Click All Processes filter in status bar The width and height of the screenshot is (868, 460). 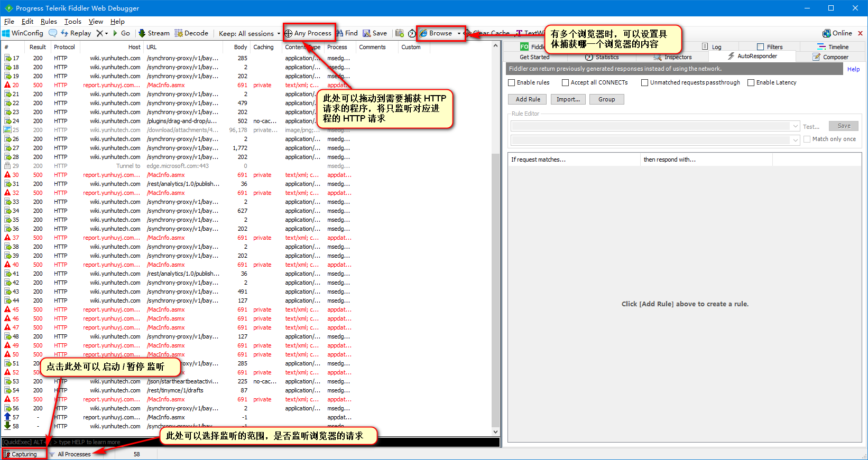coord(70,454)
